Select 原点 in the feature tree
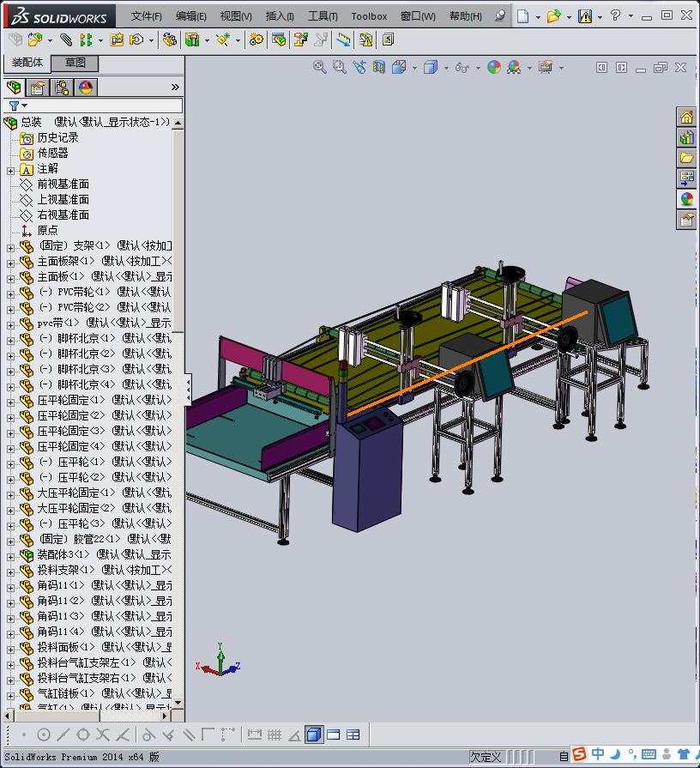The height and width of the screenshot is (768, 700). click(47, 230)
